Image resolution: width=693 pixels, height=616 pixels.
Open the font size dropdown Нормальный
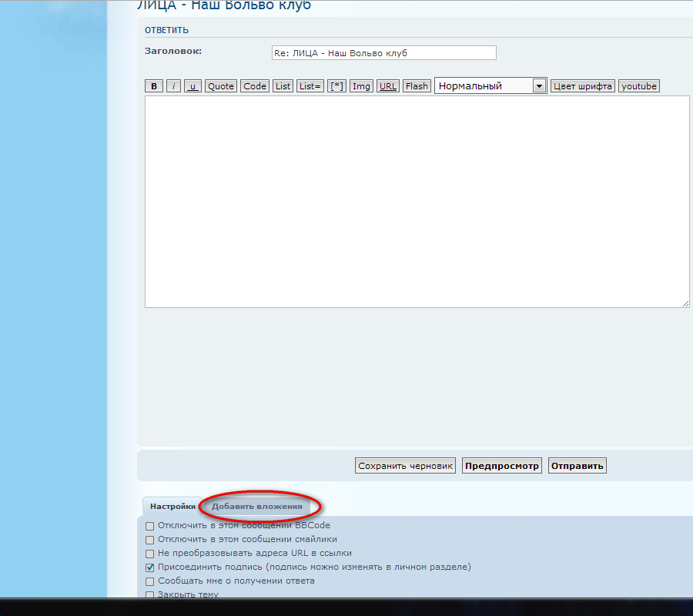pyautogui.click(x=490, y=86)
